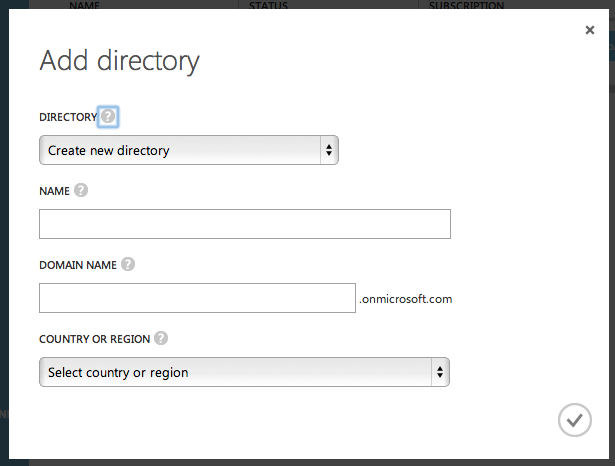This screenshot has height=466, width=615.
Task: Open the DOMAIN NAME help tooltip icon
Action: point(128,265)
